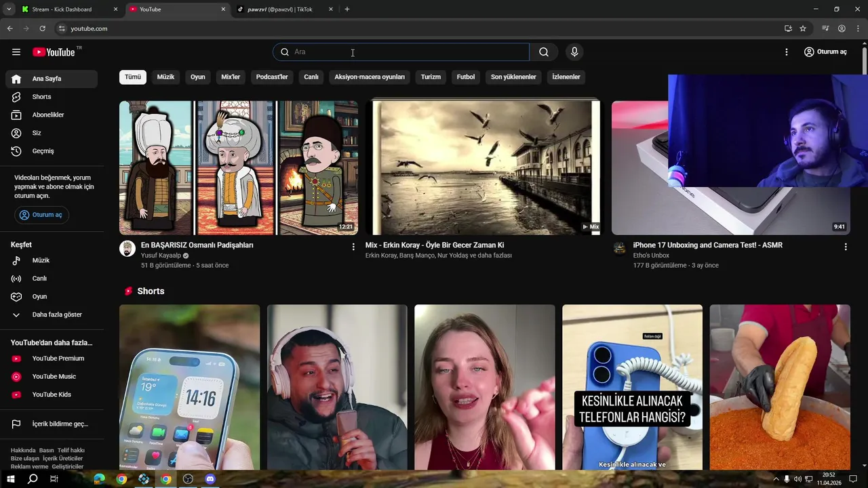The height and width of the screenshot is (488, 868).
Task: Open the Hakkında footer link
Action: pos(23,451)
